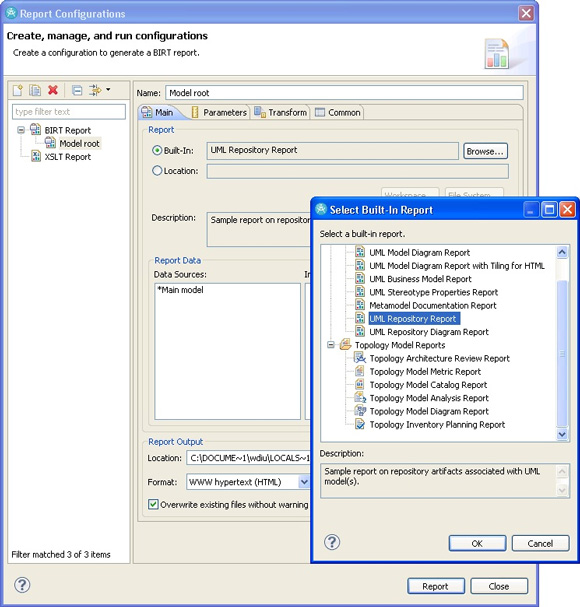Click the XSLT Report tree icon
Image resolution: width=580 pixels, height=607 pixels.
pos(36,156)
